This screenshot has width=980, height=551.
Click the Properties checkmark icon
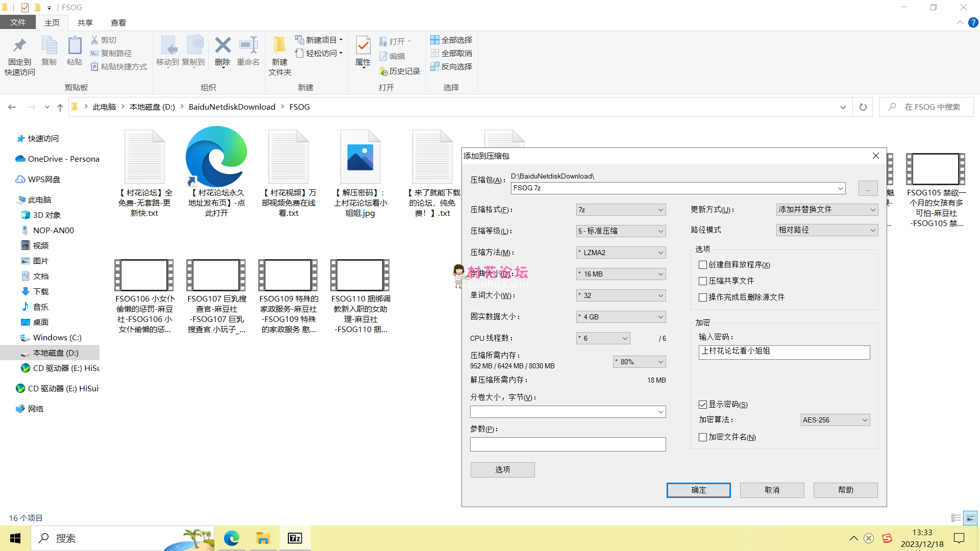coord(363,46)
